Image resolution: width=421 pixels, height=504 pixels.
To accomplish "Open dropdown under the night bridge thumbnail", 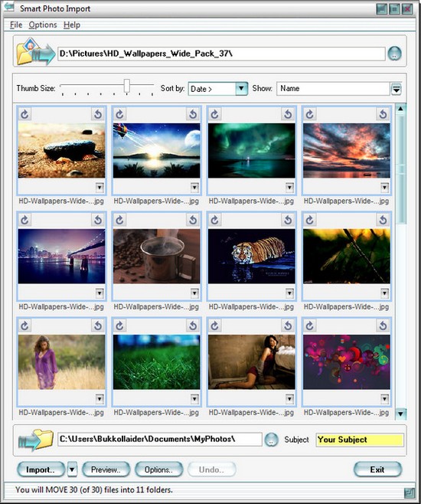I will [100, 293].
